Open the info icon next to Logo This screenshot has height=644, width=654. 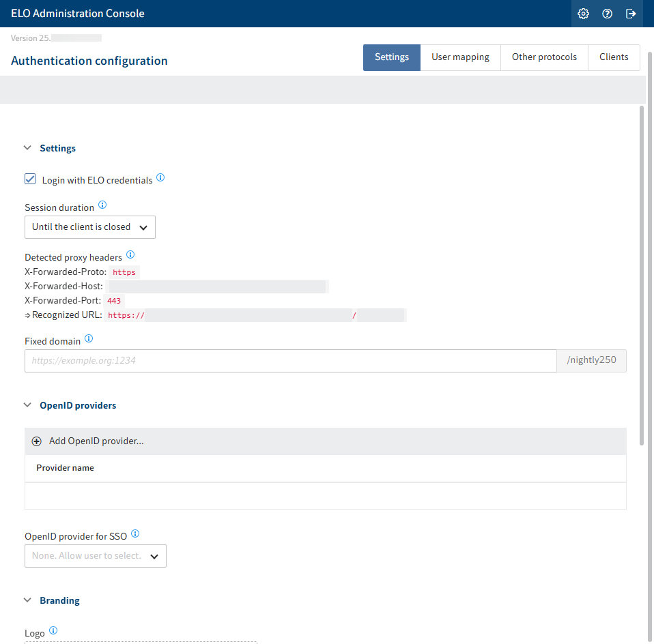tap(53, 630)
